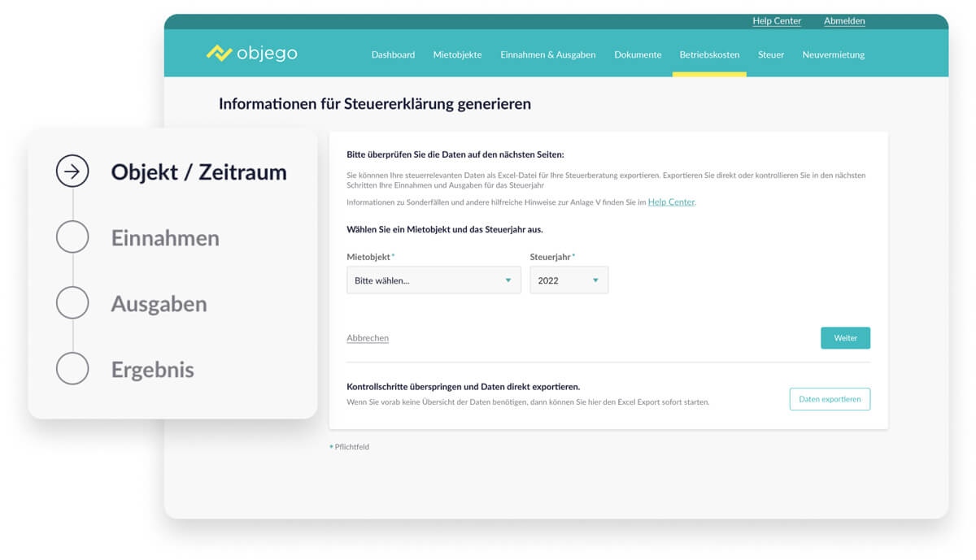
Task: Select the Betriebskosten navigation tab
Action: tap(709, 54)
